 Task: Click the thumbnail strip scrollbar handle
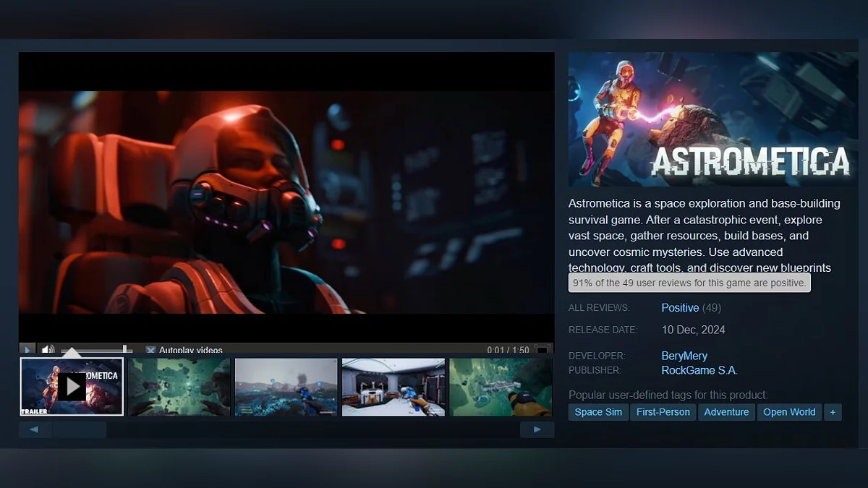coord(80,429)
